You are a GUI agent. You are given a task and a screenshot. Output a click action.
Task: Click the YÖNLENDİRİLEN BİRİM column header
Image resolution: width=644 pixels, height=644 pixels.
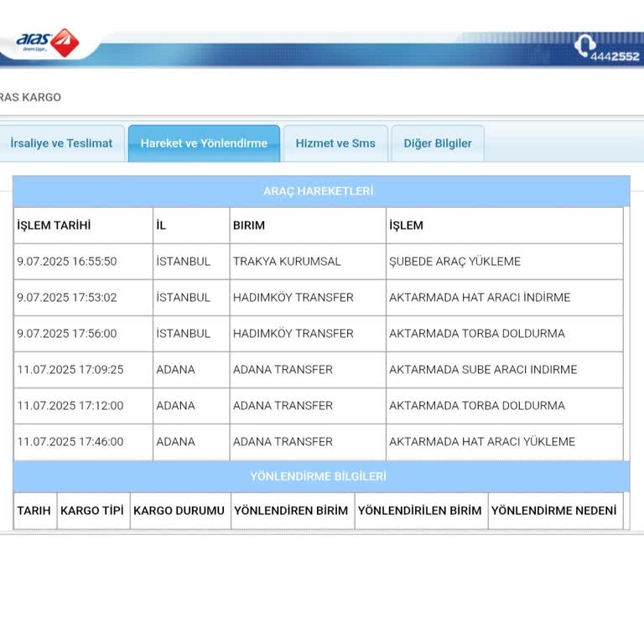(x=420, y=511)
